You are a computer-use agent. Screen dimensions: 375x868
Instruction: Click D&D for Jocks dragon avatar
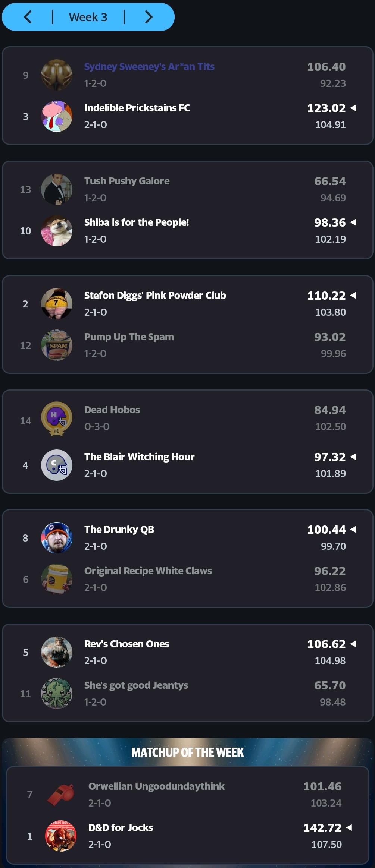coord(61,836)
